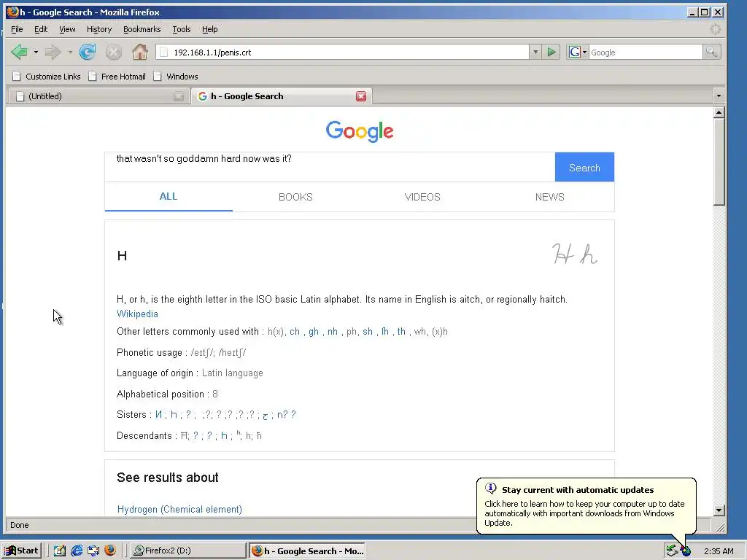Click the 'th' letter link
The width and height of the screenshot is (747, 560).
coord(401,332)
